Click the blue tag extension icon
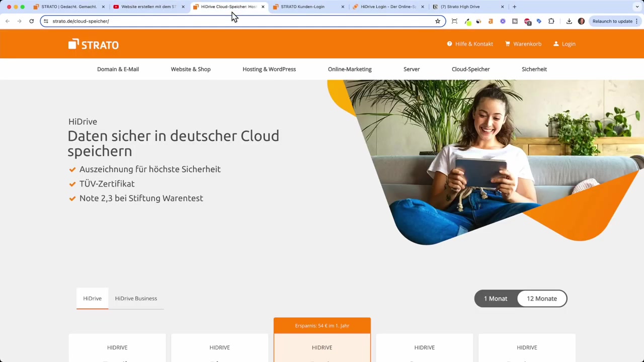Image resolution: width=644 pixels, height=362 pixels. 539,21
